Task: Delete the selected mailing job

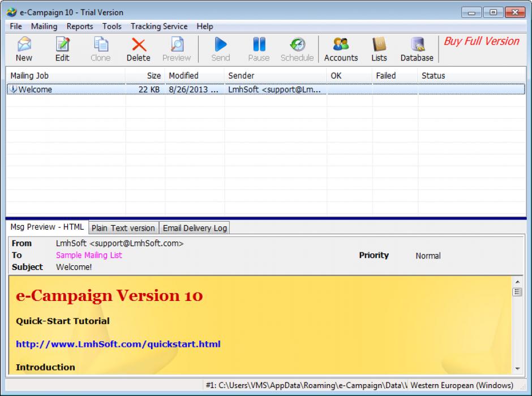Action: pos(139,50)
